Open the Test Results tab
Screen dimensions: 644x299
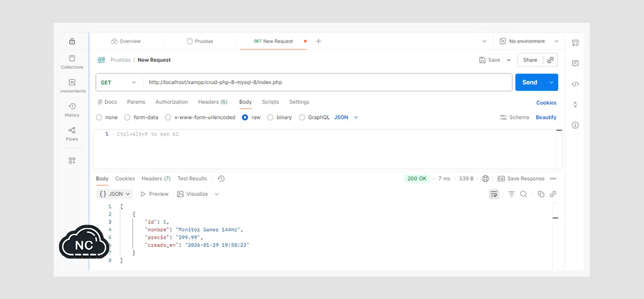click(192, 179)
